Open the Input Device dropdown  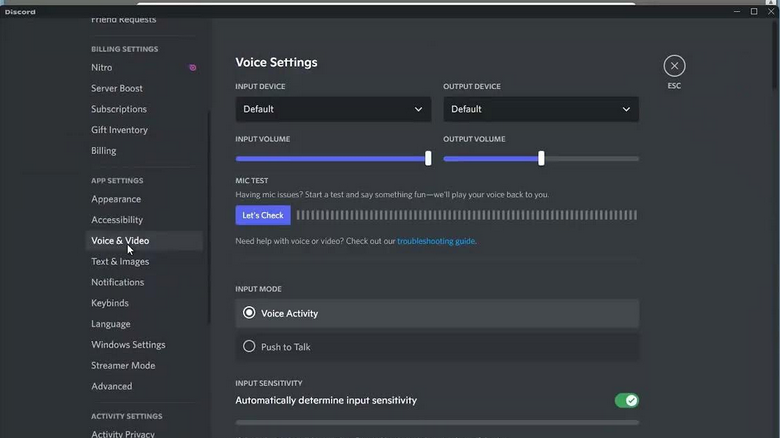tap(333, 109)
